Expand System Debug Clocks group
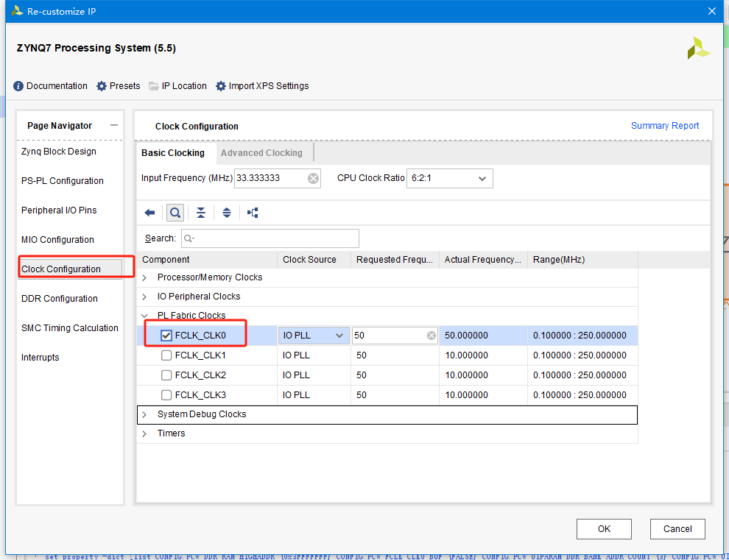 point(144,414)
